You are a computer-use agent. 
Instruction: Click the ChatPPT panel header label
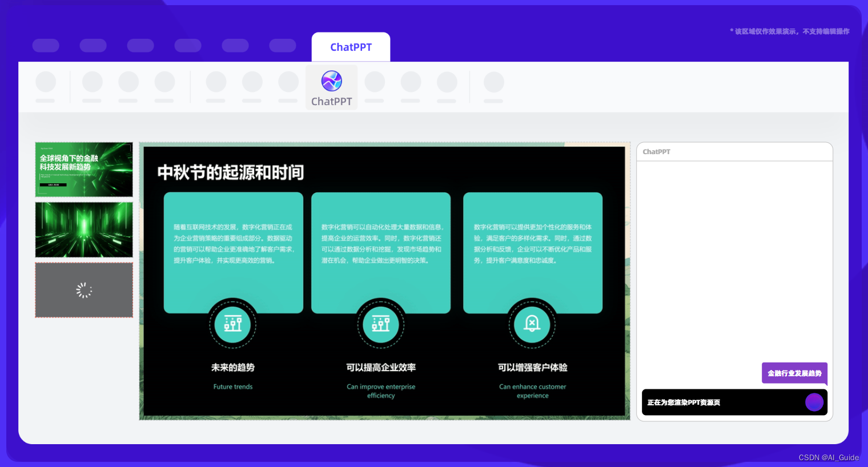(x=657, y=152)
